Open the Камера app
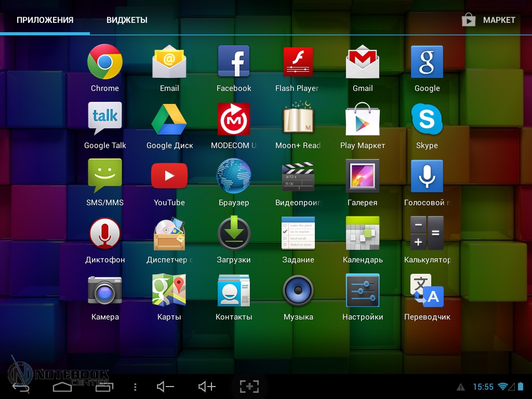Viewport: 532px width, 399px height. click(x=105, y=291)
